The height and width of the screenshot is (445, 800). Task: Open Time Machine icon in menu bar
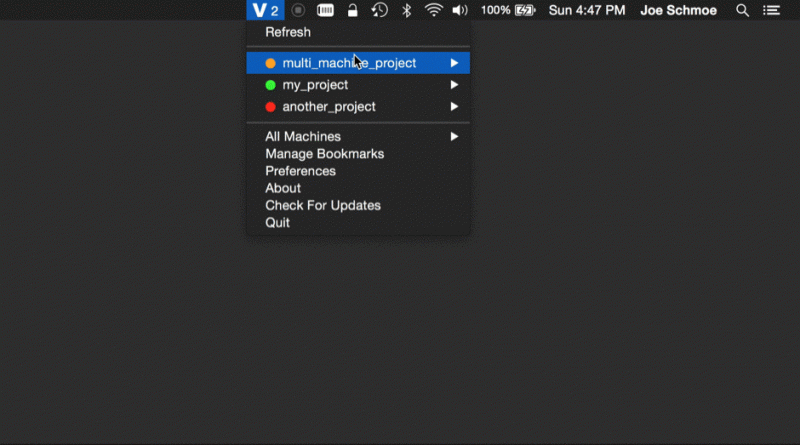click(x=379, y=10)
